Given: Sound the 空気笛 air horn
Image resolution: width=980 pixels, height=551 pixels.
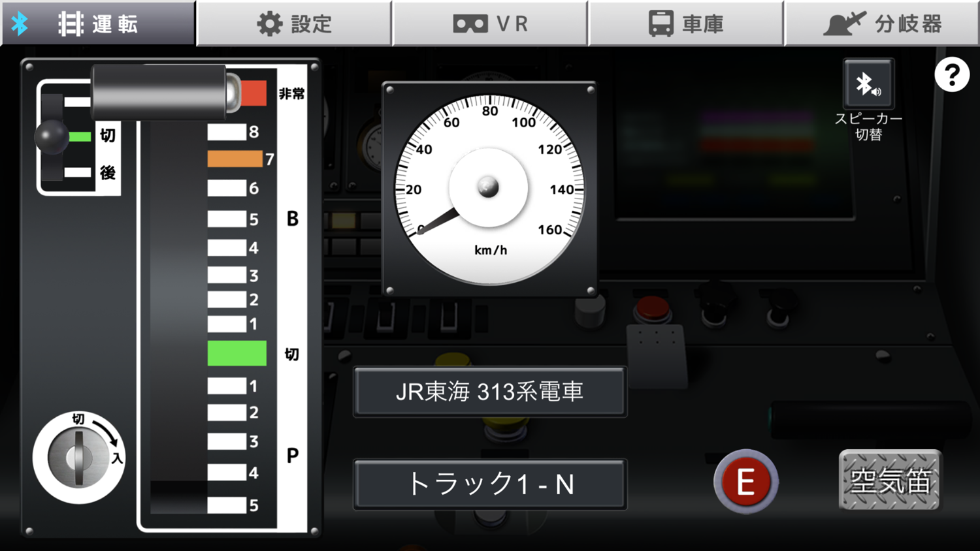Looking at the screenshot, I should 890,480.
